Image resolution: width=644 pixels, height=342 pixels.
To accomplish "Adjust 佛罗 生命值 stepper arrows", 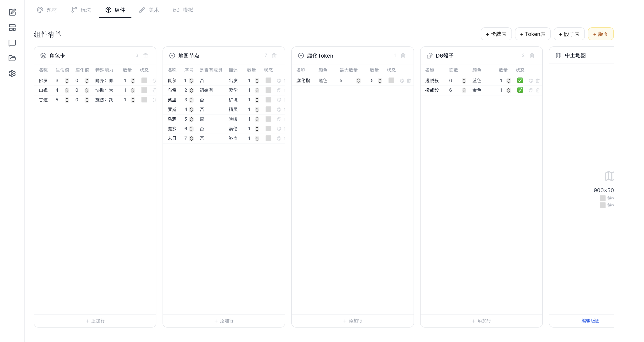I will click(67, 81).
